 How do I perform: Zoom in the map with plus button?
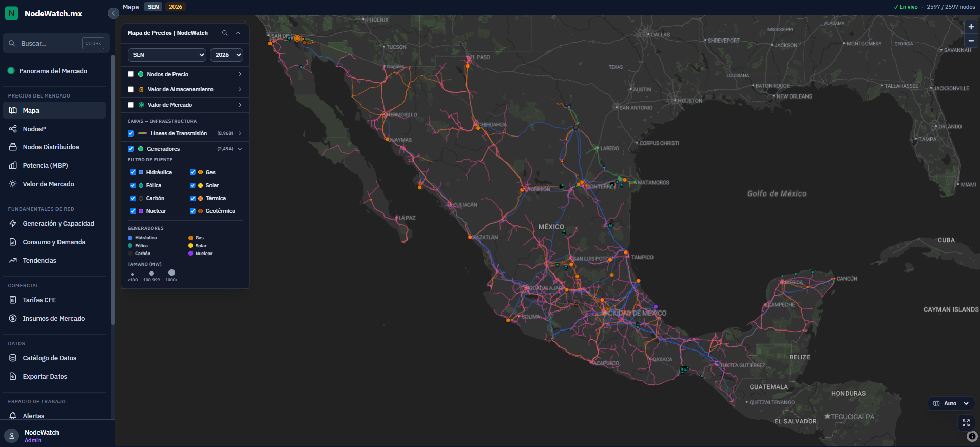click(x=971, y=27)
